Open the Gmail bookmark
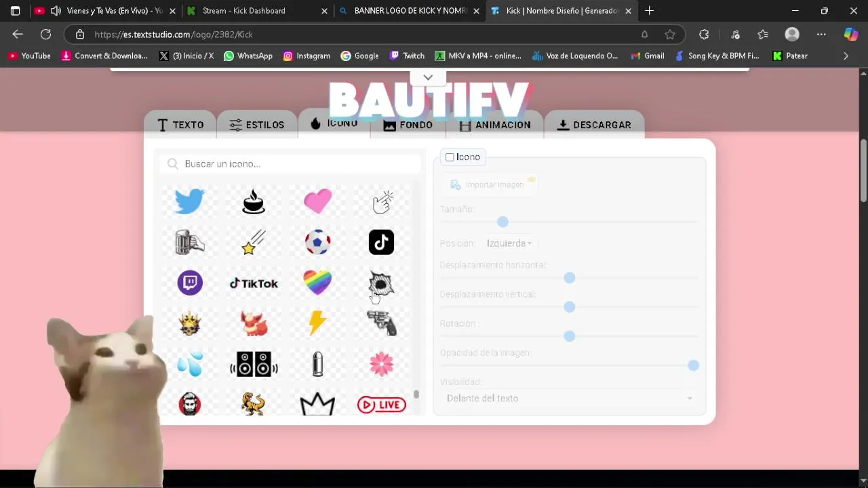 (647, 56)
